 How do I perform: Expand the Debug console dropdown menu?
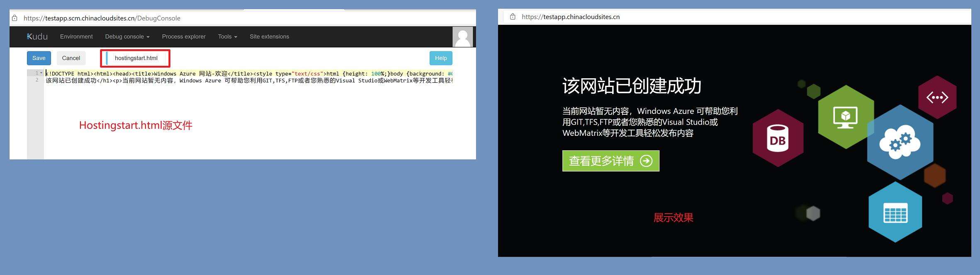(127, 36)
